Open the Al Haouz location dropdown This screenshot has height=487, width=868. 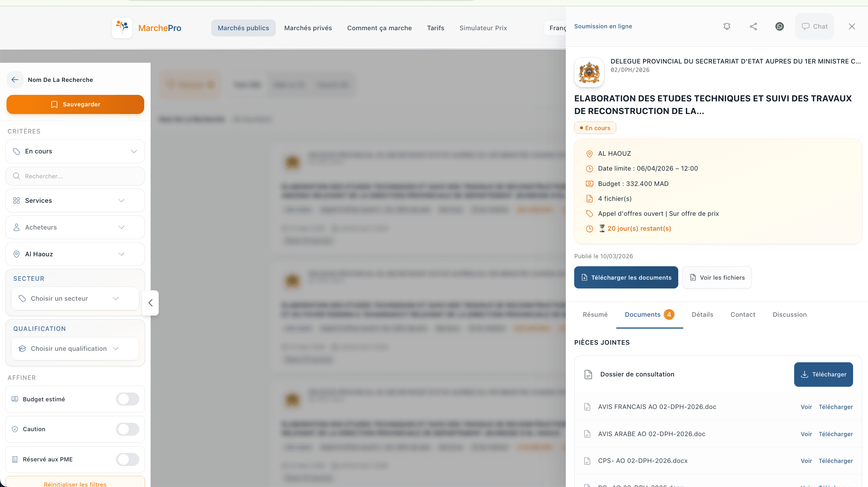tap(75, 254)
